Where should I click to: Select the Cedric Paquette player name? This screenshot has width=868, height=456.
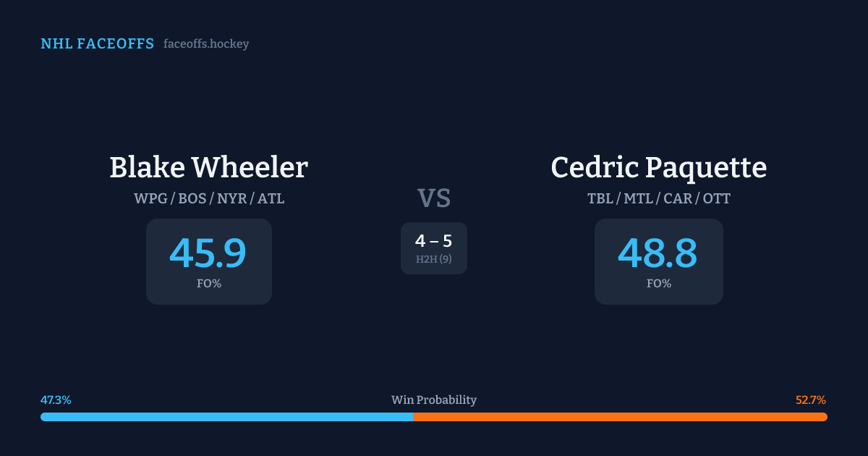[x=658, y=167]
